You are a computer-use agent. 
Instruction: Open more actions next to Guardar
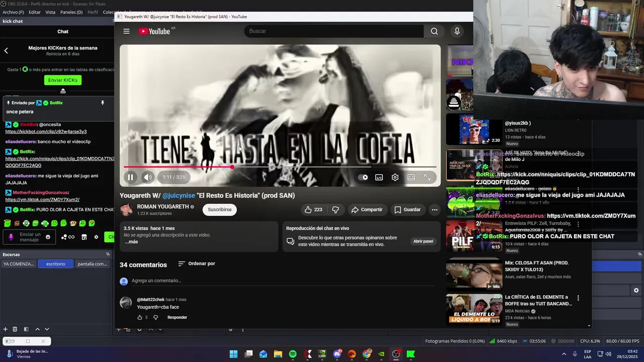coord(435,210)
